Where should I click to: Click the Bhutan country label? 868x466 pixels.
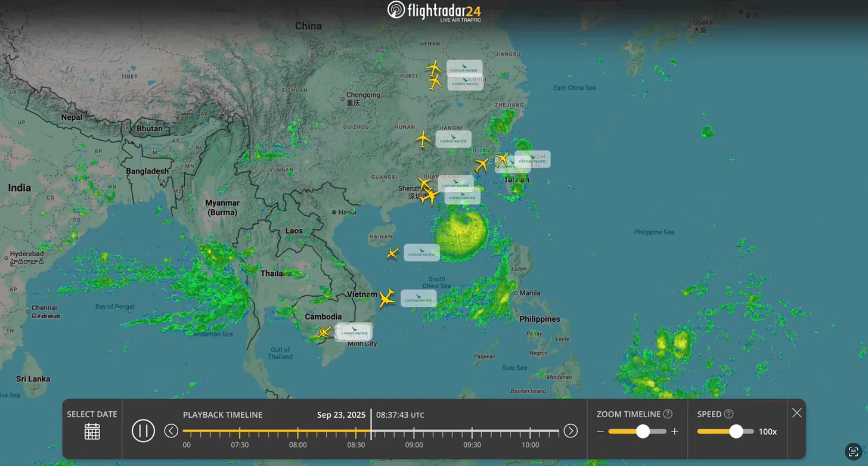click(149, 128)
